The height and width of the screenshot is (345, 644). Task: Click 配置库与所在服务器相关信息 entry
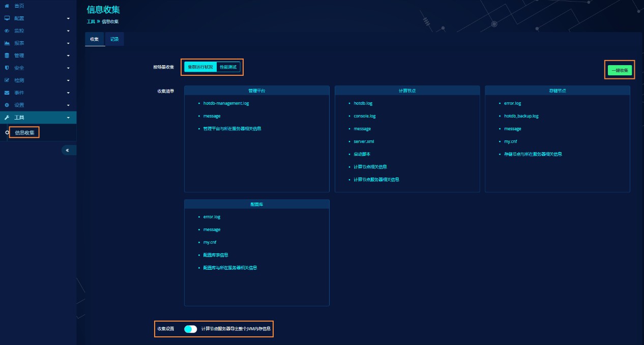point(230,268)
